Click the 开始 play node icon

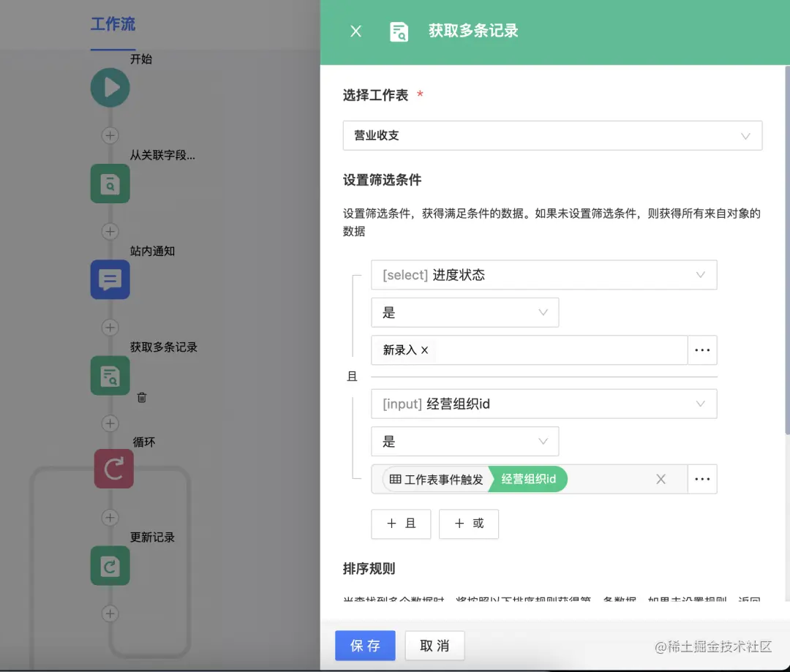point(110,87)
